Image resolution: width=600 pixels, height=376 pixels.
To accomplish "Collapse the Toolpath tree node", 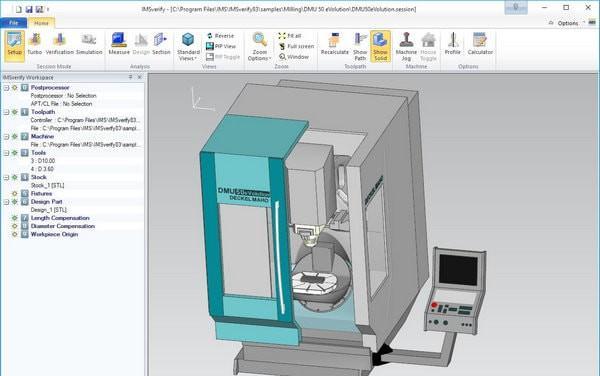I will [6, 112].
